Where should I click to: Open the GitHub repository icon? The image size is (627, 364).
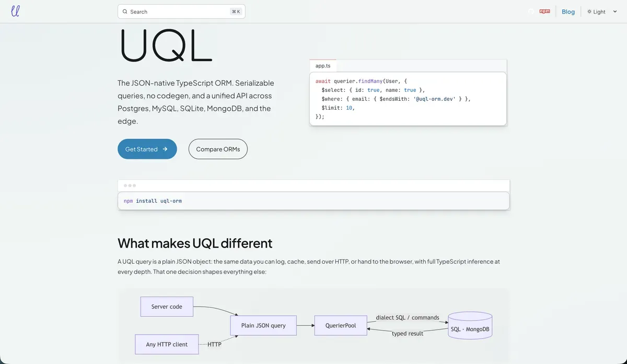tap(531, 11)
